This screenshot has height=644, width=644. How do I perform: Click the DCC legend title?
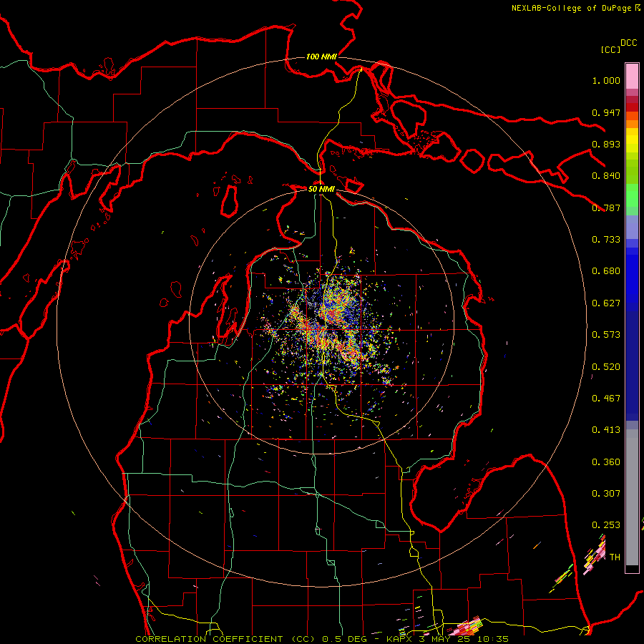tap(628, 43)
